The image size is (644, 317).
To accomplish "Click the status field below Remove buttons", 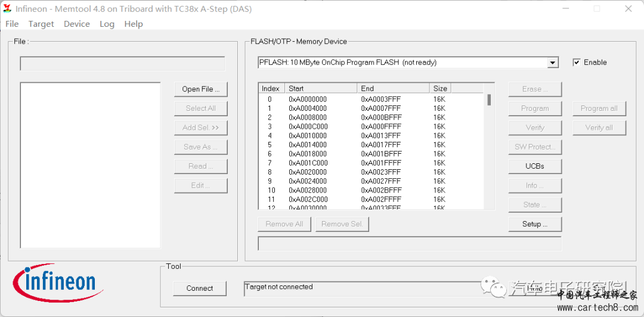I will pyautogui.click(x=410, y=244).
